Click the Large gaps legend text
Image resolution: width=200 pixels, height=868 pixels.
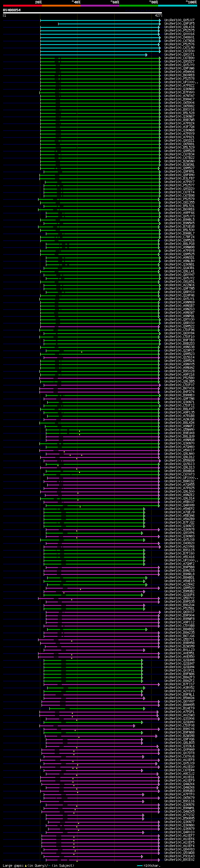pyautogui.click(x=13, y=865)
